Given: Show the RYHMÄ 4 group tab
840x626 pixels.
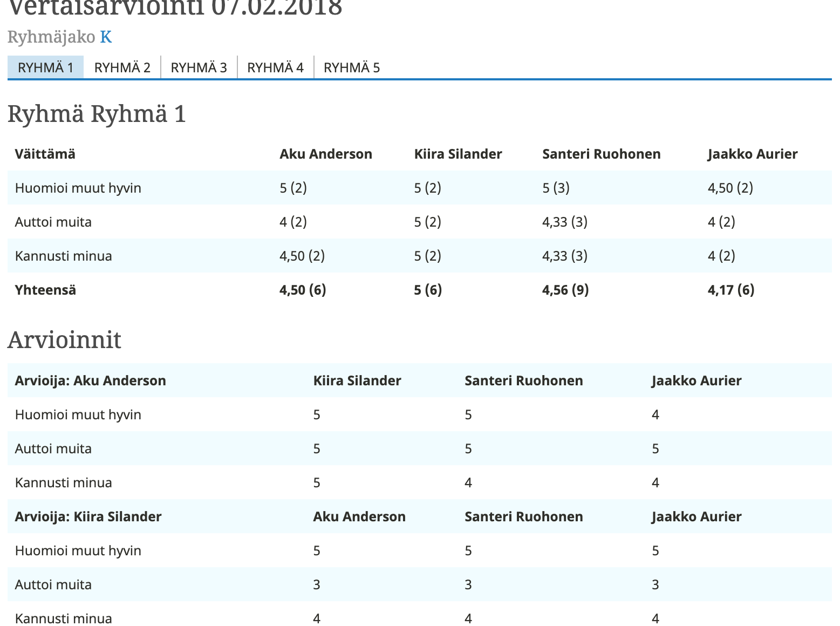Looking at the screenshot, I should [275, 67].
